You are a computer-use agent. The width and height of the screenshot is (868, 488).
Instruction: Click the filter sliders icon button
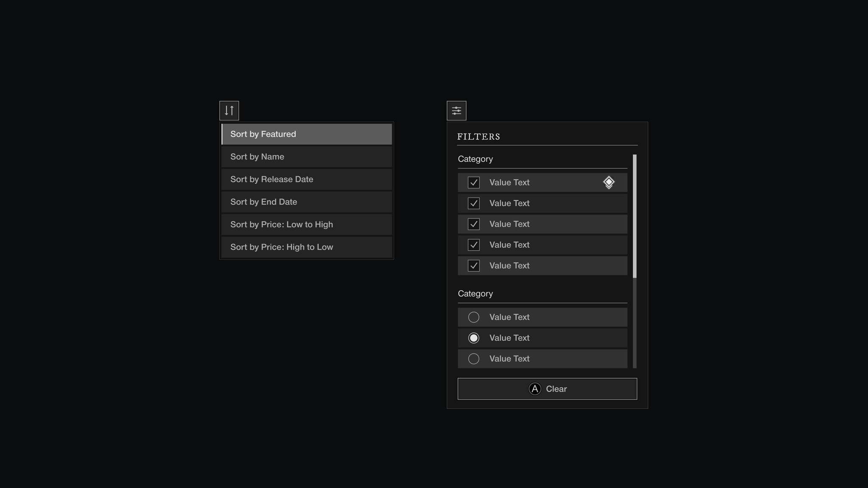tap(456, 111)
